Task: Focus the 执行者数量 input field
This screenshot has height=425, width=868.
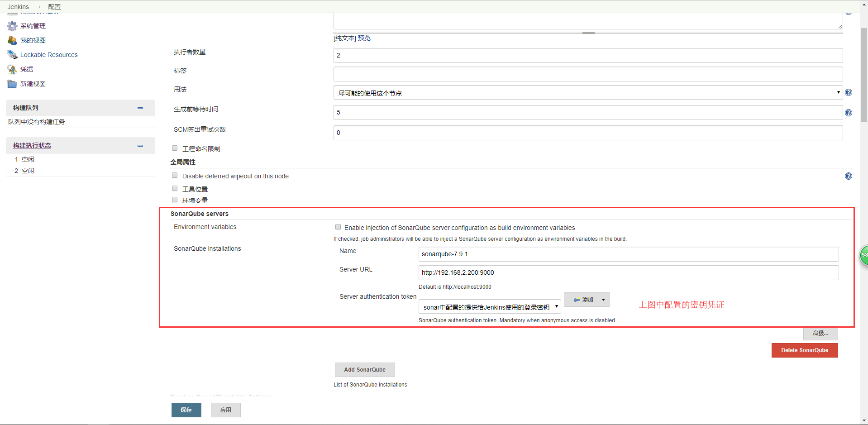Action: point(588,55)
